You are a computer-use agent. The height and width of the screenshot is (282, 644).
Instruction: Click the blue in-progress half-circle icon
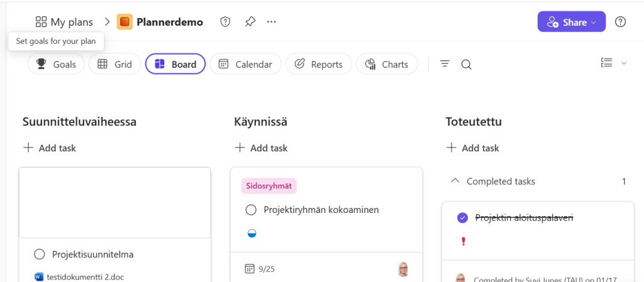(x=252, y=234)
